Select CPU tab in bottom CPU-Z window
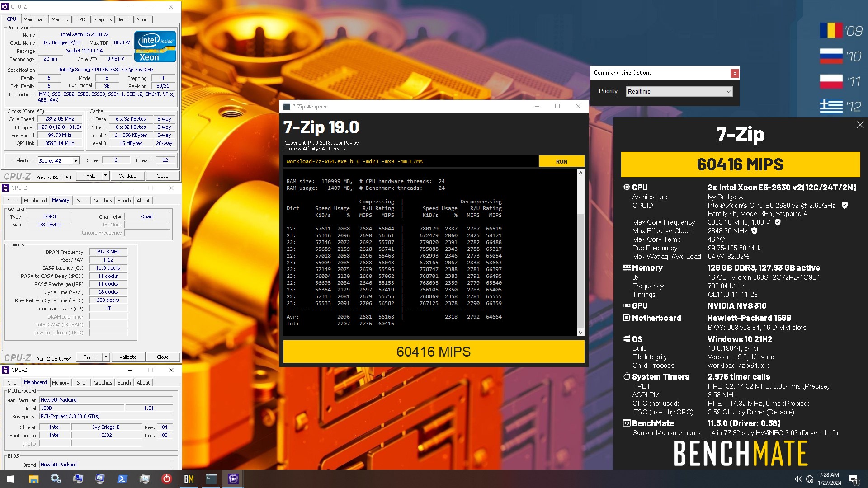Image resolution: width=868 pixels, height=488 pixels. point(12,383)
